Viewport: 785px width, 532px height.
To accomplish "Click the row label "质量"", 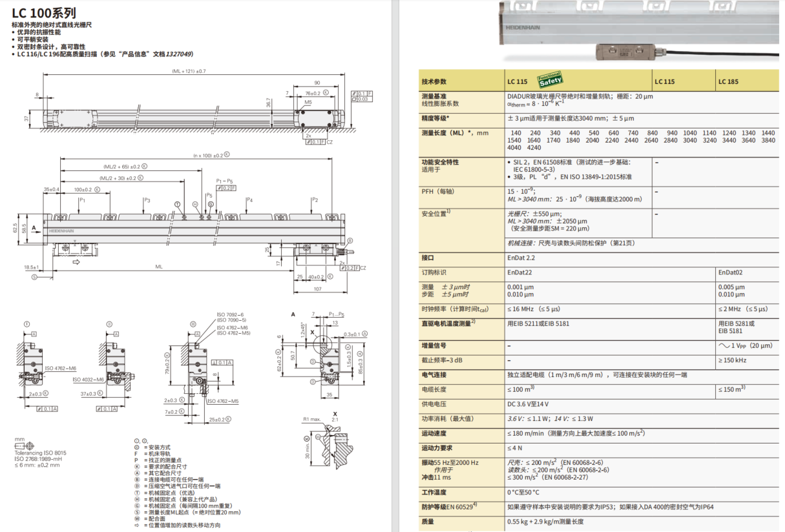I will (428, 521).
